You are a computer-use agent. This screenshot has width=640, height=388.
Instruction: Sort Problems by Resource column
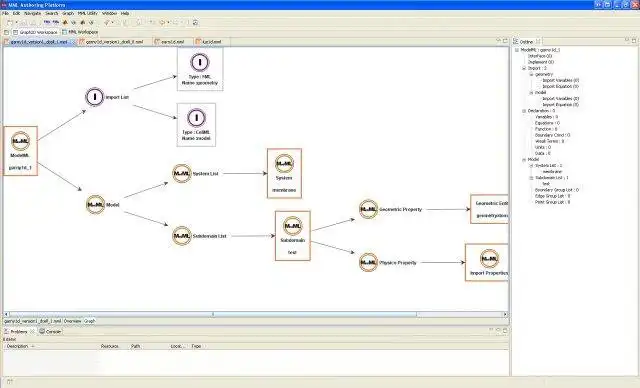click(x=109, y=346)
